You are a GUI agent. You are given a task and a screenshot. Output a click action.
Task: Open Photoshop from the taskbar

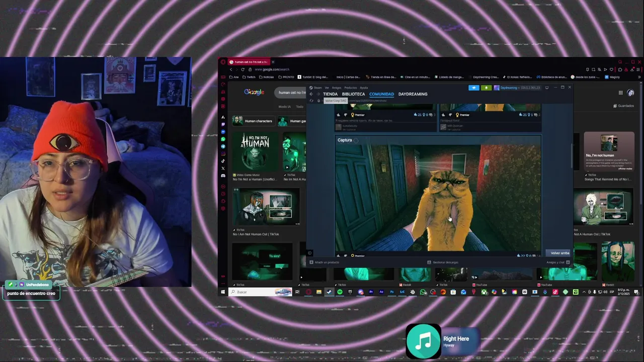pyautogui.click(x=392, y=292)
